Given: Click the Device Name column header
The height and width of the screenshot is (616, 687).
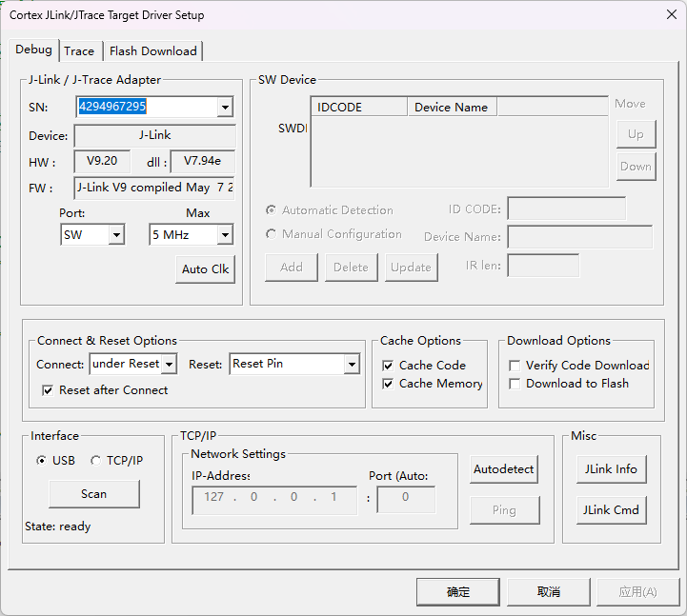Looking at the screenshot, I should click(453, 108).
